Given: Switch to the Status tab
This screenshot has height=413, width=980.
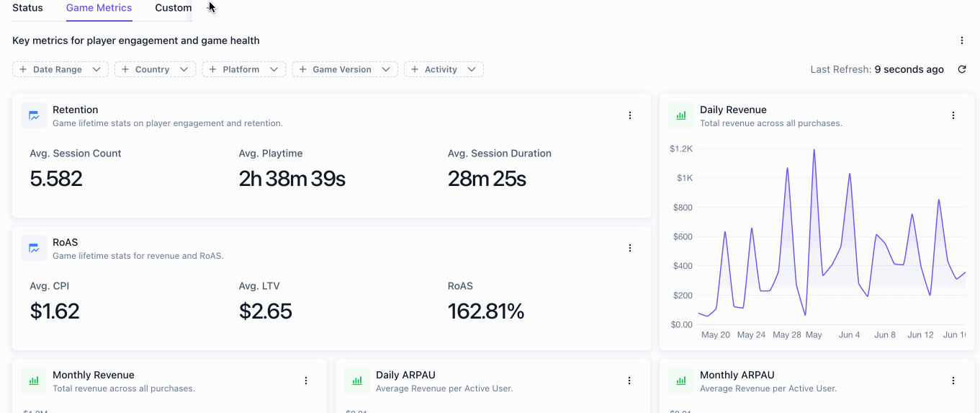Looking at the screenshot, I should (x=27, y=8).
